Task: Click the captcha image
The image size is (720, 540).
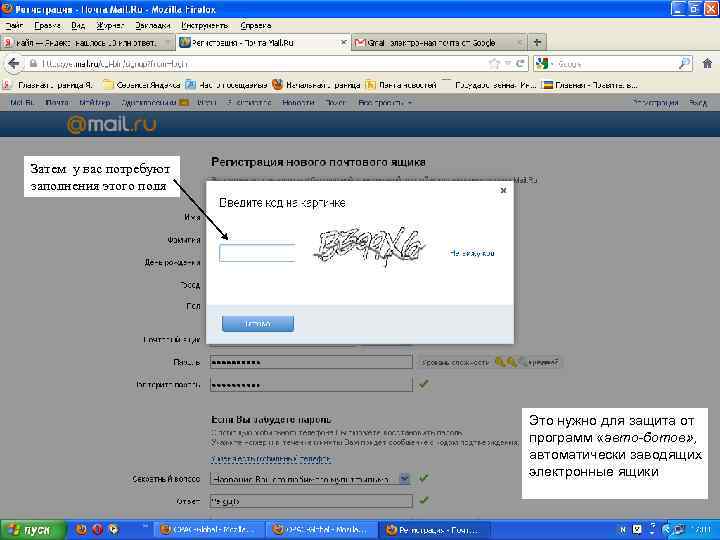Action: 370,247
